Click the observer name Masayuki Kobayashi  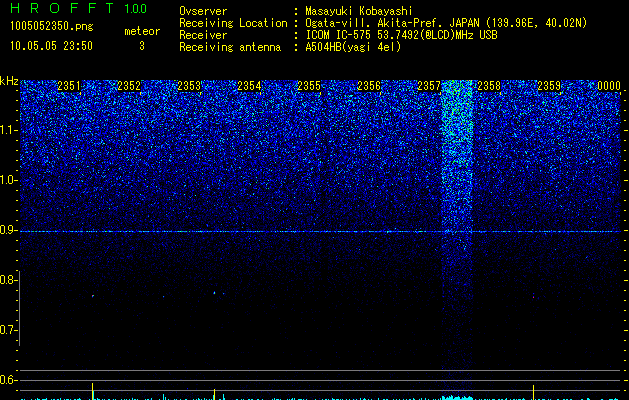359,11
